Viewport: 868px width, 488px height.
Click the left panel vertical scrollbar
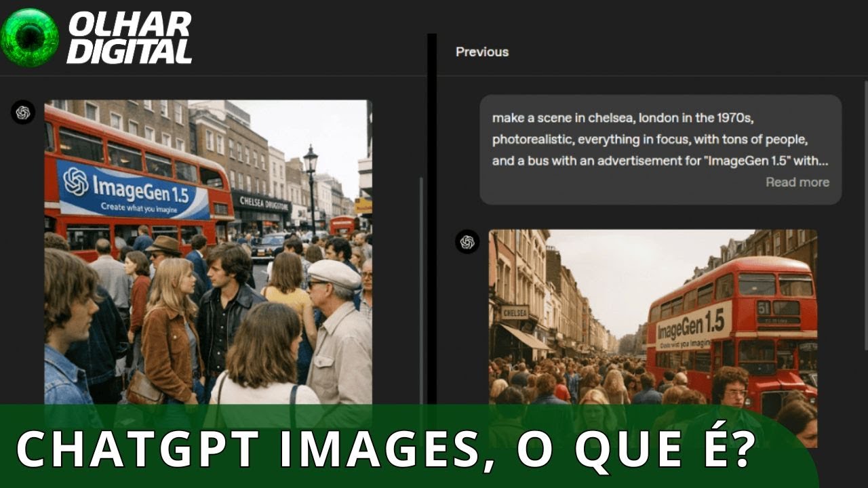pos(420,285)
